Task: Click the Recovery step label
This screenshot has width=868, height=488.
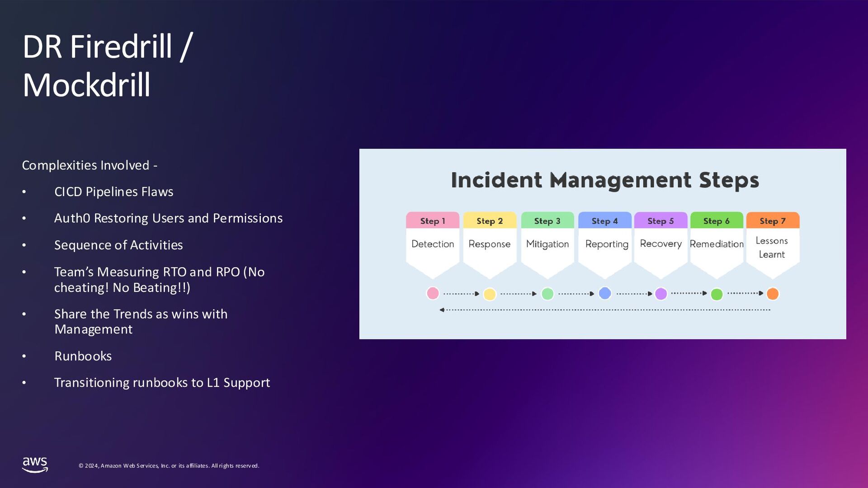Action: [x=660, y=244]
